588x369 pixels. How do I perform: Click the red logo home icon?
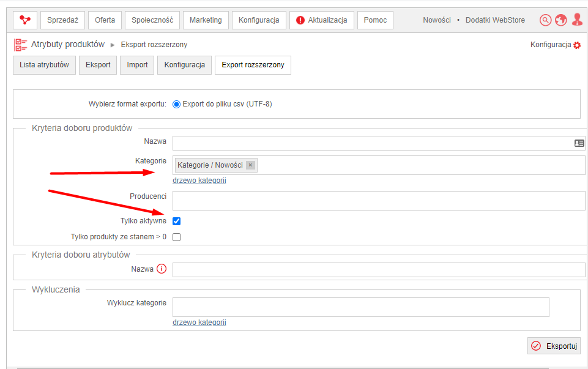click(x=24, y=20)
